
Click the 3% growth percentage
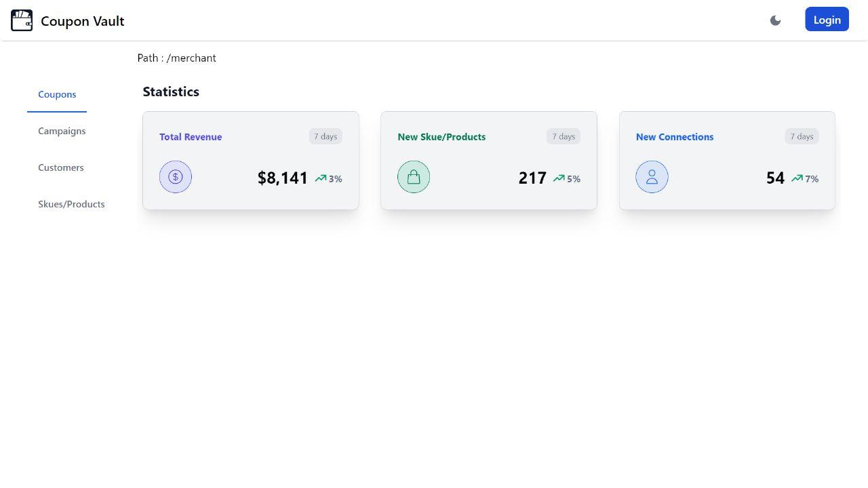(336, 179)
